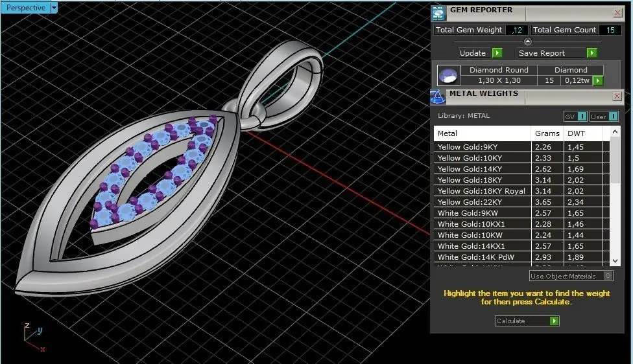Click the Diamond material cell
This screenshot has height=364, width=633.
pyautogui.click(x=571, y=70)
